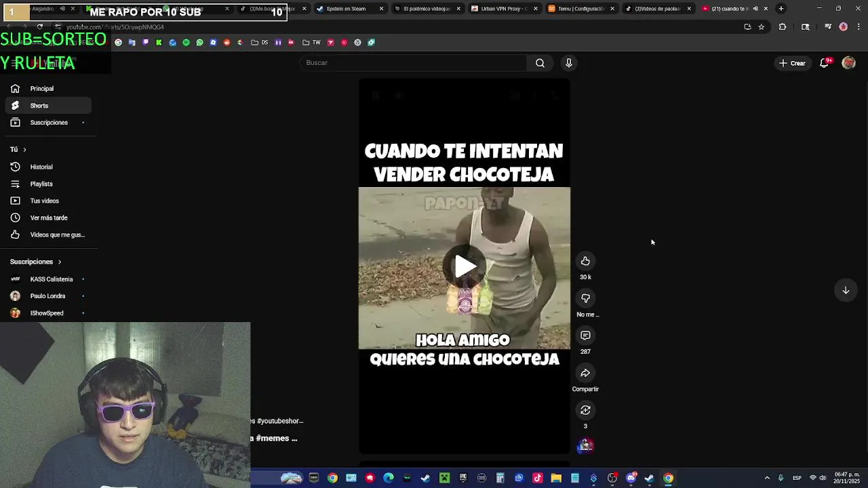Open a new browser tab
The height and width of the screenshot is (488, 868).
(x=781, y=9)
